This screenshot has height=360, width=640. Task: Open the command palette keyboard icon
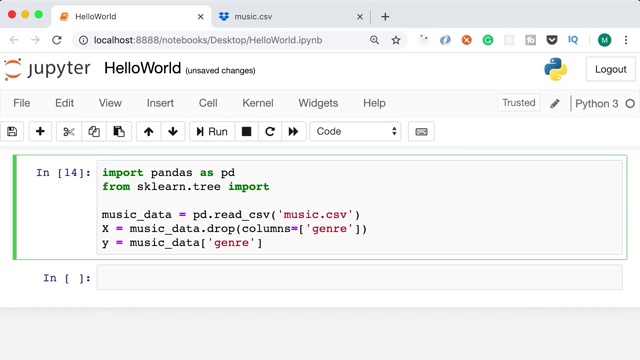point(421,131)
